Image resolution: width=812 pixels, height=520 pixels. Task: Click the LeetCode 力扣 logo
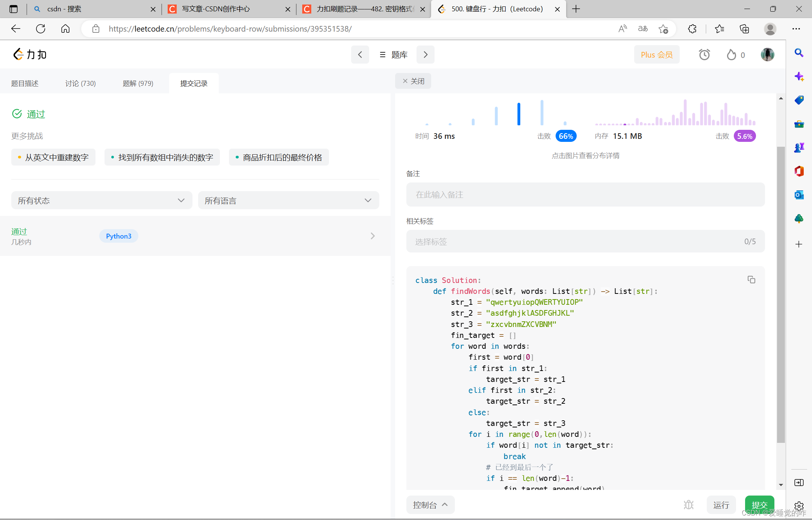pyautogui.click(x=30, y=55)
